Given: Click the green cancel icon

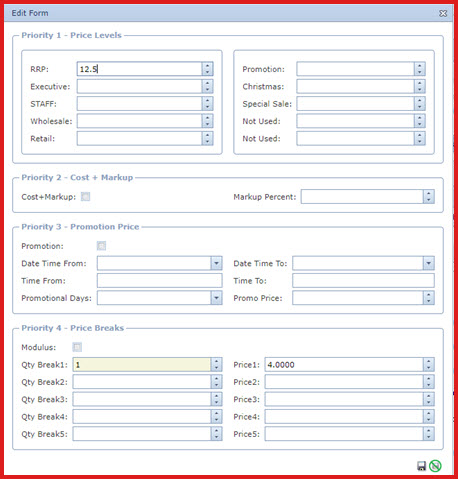Looking at the screenshot, I should [435, 466].
